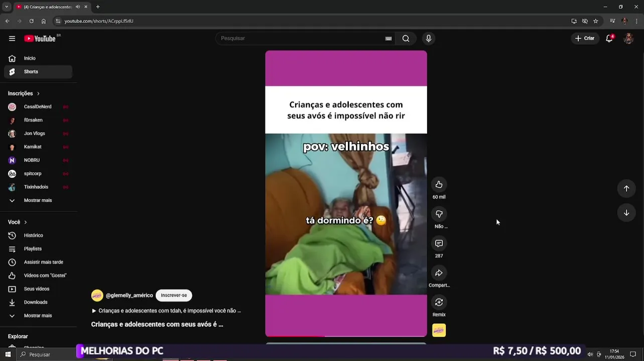Screen dimensions: 644x361
Task: Click the Criar button
Action: [584, 39]
